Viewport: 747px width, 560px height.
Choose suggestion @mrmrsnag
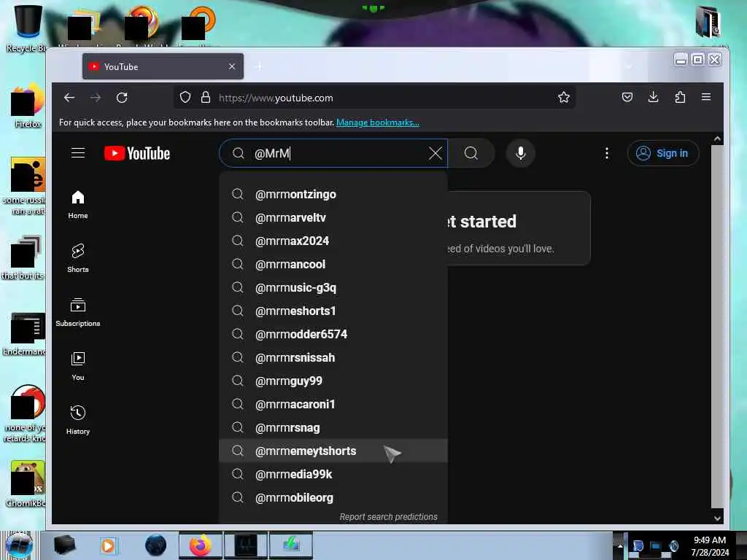(x=333, y=427)
